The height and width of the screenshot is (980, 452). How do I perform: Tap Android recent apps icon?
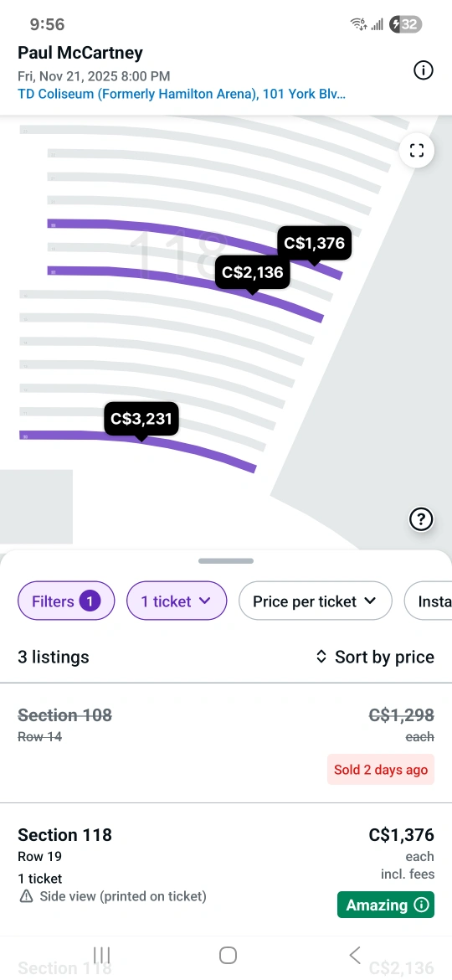(x=102, y=954)
